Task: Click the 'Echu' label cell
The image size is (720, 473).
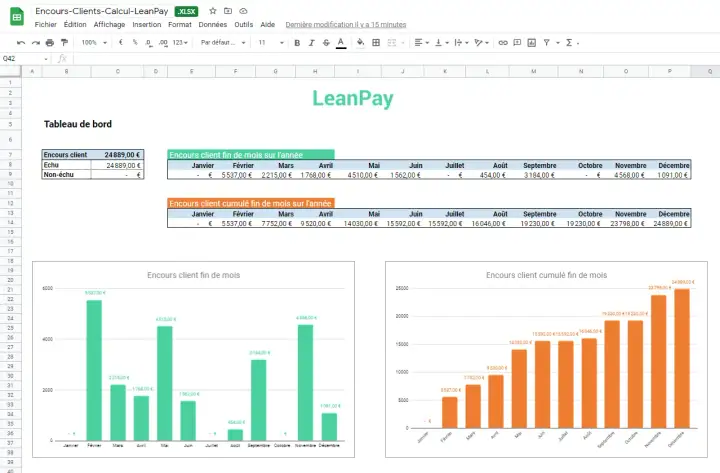Action: pyautogui.click(x=67, y=165)
